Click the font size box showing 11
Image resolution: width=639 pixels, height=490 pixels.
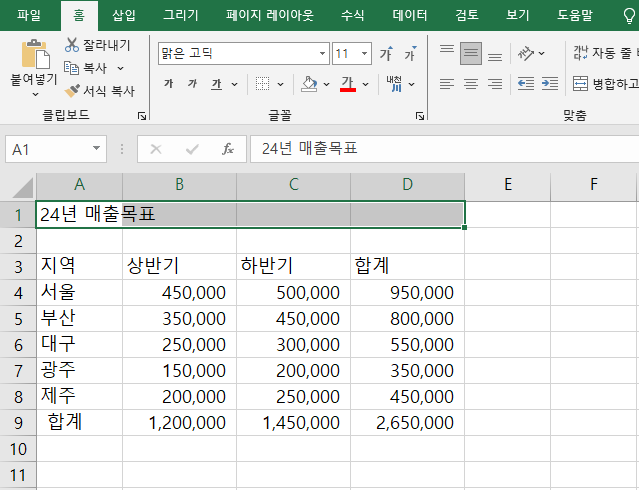346,53
